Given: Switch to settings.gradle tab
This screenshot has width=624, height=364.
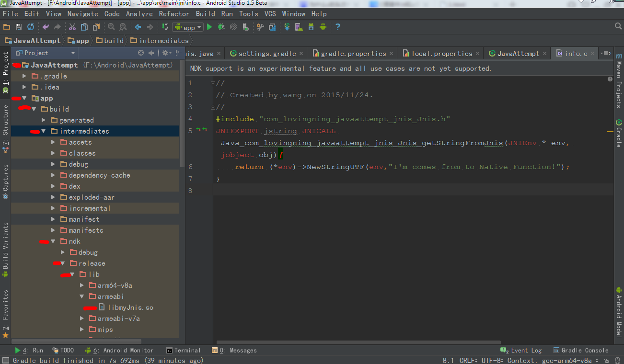Looking at the screenshot, I should [266, 54].
